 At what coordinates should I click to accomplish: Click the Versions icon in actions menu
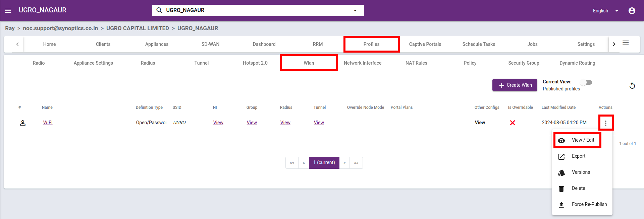click(x=561, y=172)
